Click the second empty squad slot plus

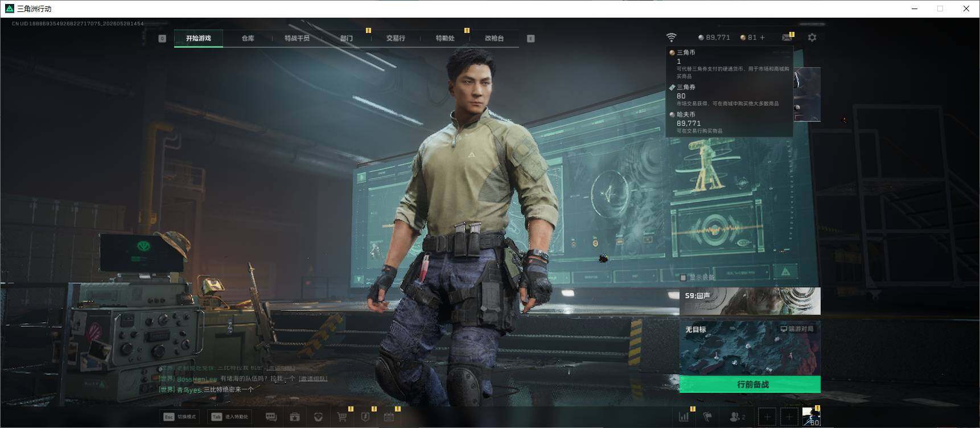point(789,417)
